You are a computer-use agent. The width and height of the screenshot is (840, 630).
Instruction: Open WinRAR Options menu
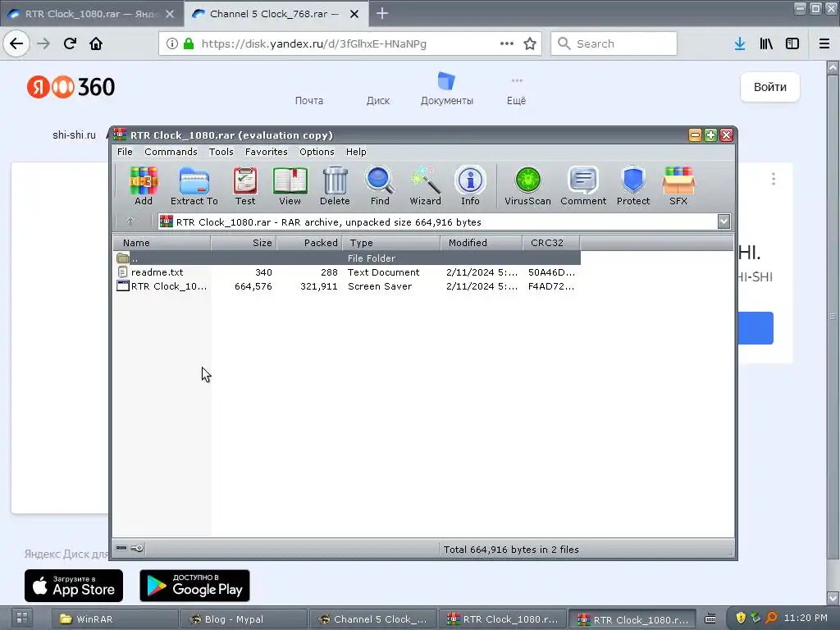[x=317, y=152]
